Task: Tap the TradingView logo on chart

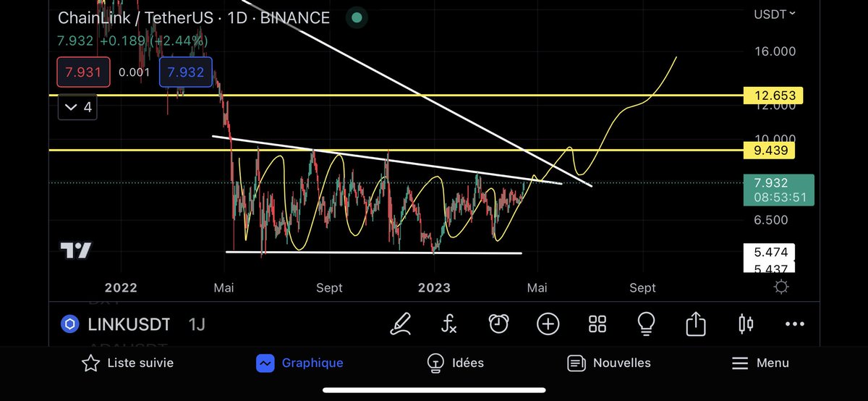Action: (x=75, y=250)
